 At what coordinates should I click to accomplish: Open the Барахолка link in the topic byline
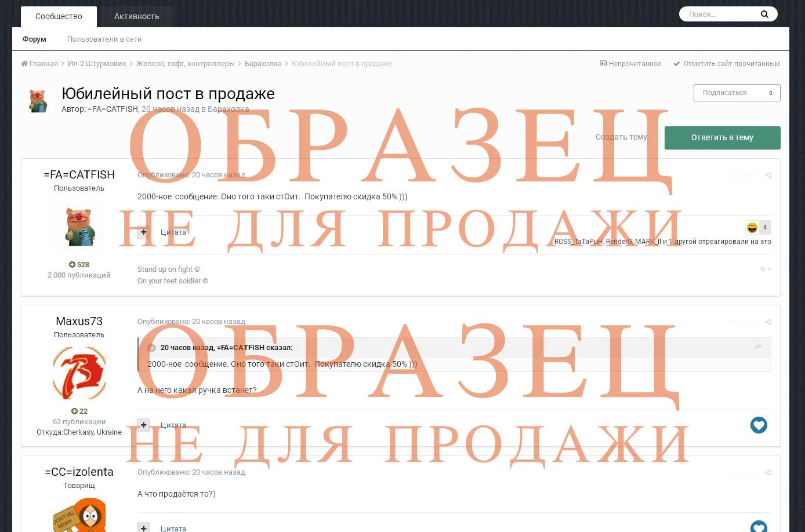click(x=228, y=109)
